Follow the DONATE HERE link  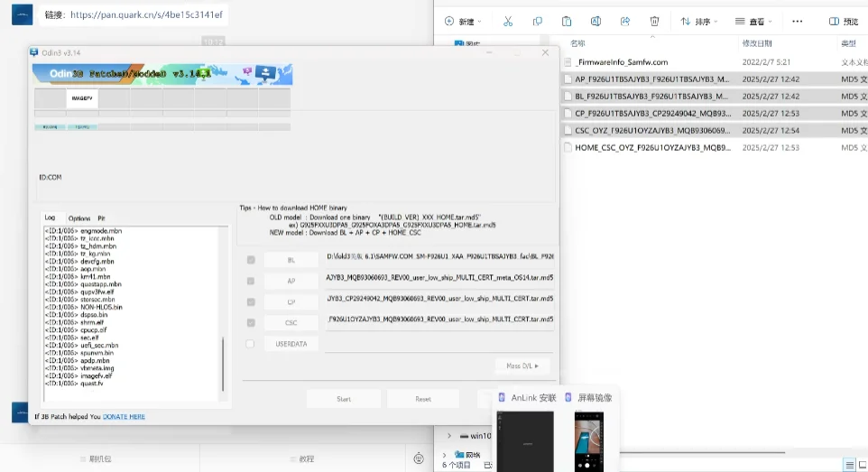click(x=124, y=417)
